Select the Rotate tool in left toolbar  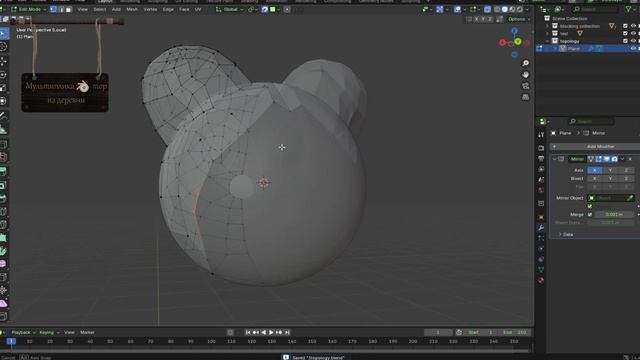(x=3, y=75)
